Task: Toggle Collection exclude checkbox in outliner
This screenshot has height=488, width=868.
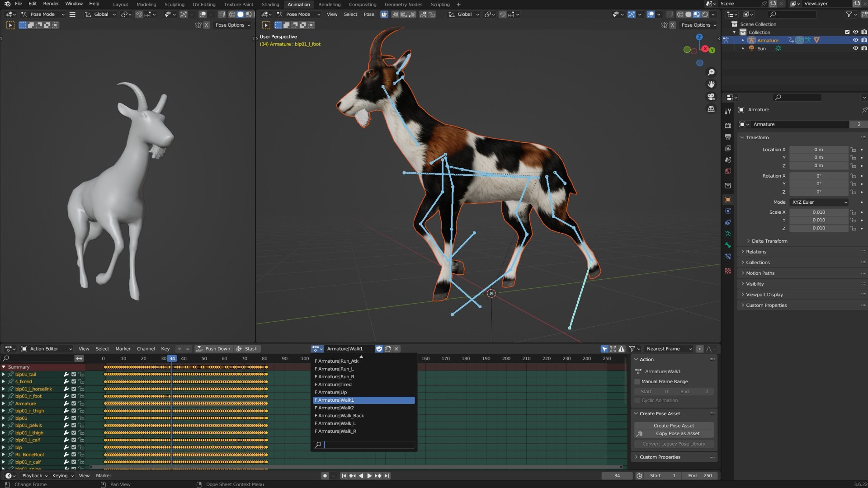Action: [847, 32]
